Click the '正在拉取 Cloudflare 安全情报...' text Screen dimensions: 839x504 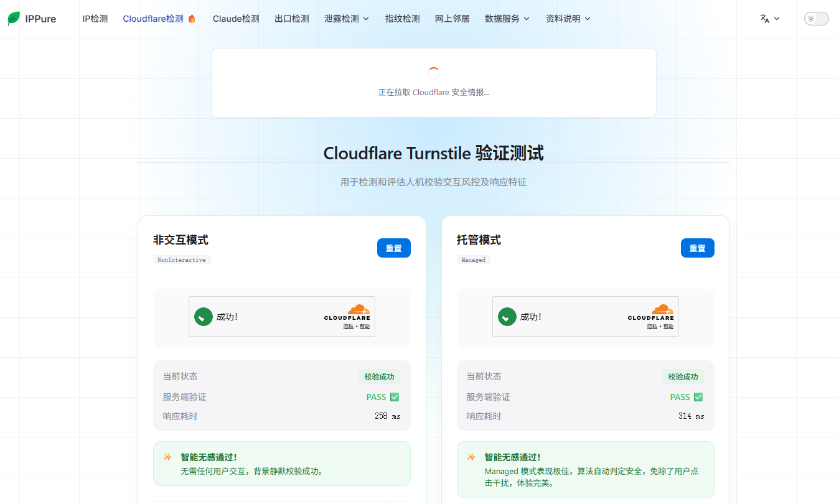coord(434,92)
